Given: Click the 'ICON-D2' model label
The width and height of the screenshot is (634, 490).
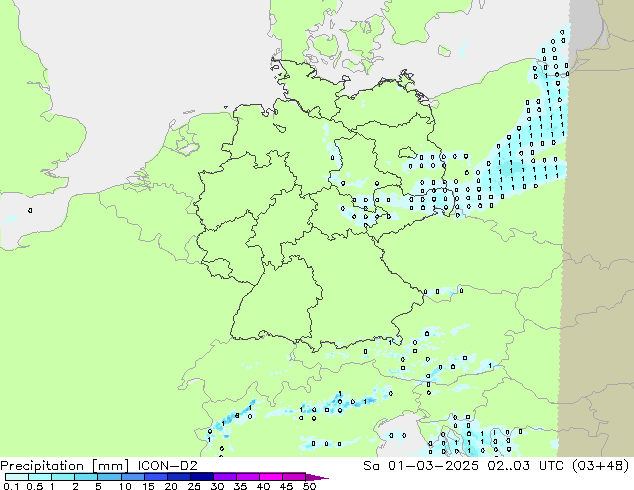Looking at the screenshot, I should click(x=167, y=466).
